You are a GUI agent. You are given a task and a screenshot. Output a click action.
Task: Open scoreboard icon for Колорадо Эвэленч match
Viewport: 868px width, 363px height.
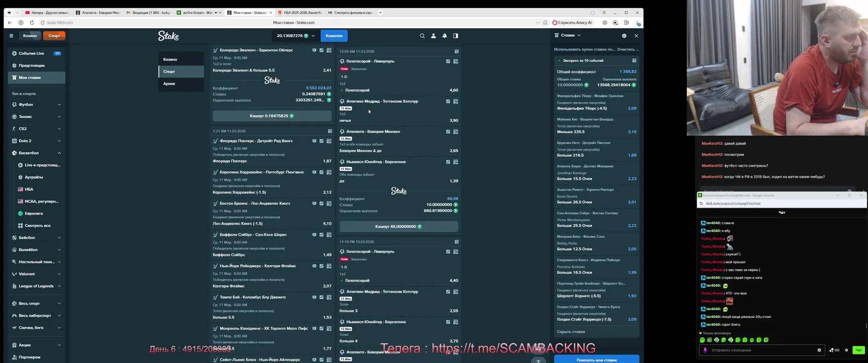click(x=329, y=50)
